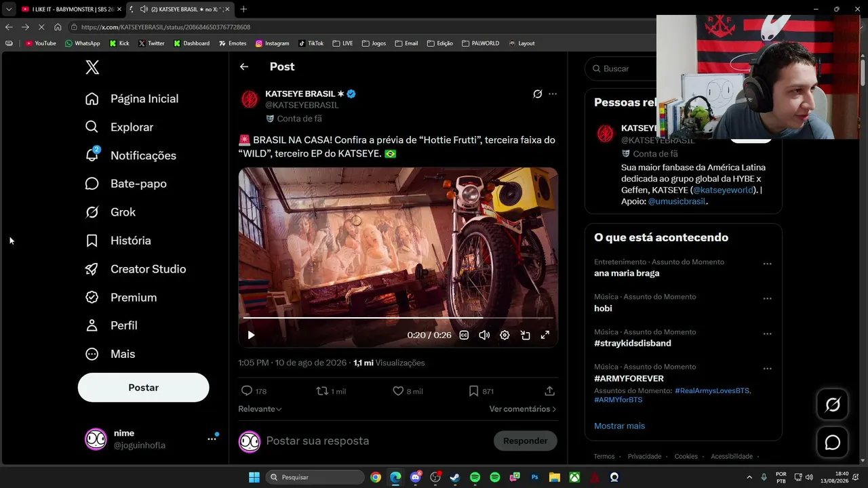
Task: Open the PALWORLD bookmarks folder
Action: pos(480,43)
